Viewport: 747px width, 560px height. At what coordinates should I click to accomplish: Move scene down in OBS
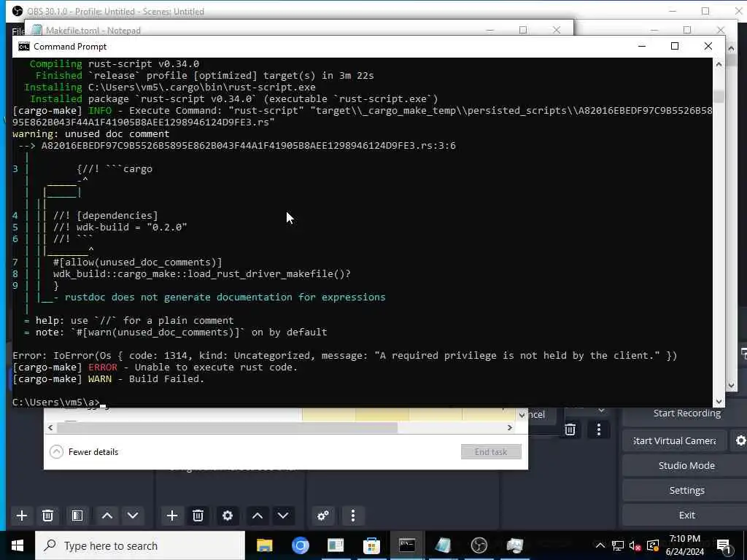(x=133, y=516)
